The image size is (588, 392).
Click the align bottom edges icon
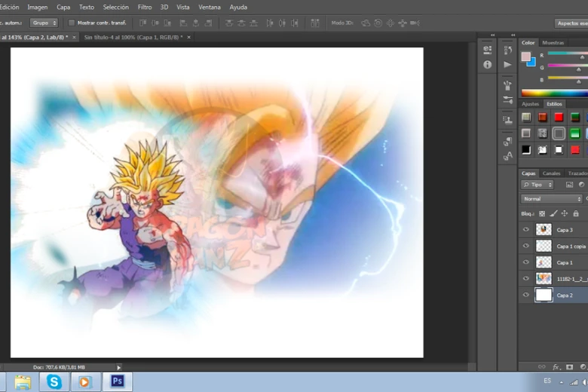(167, 23)
